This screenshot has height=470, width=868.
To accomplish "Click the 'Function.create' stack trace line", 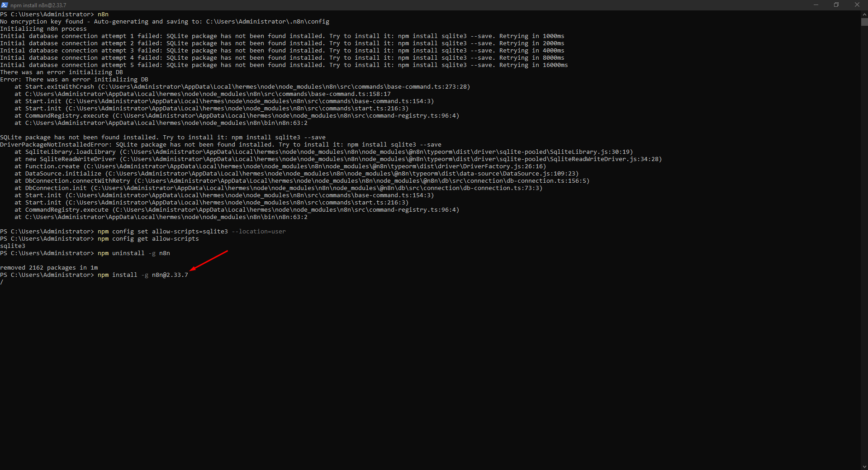I will click(x=280, y=166).
